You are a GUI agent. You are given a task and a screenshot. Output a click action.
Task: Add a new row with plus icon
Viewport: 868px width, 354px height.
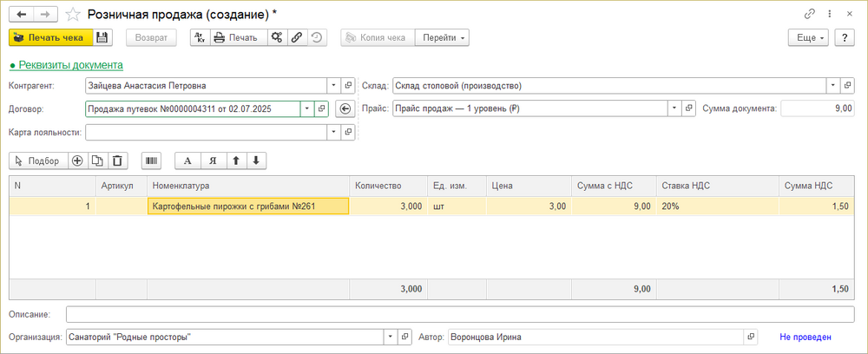point(77,161)
